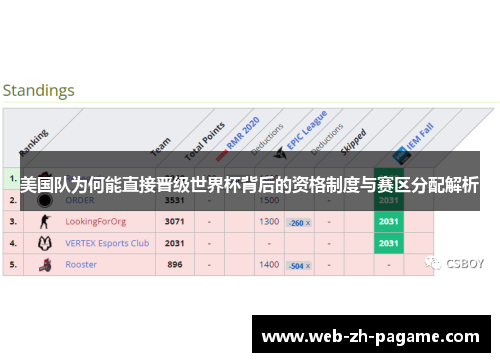The height and width of the screenshot is (362, 500).
Task: Click the www.web-zh-pagame.com banner
Action: [371, 334]
